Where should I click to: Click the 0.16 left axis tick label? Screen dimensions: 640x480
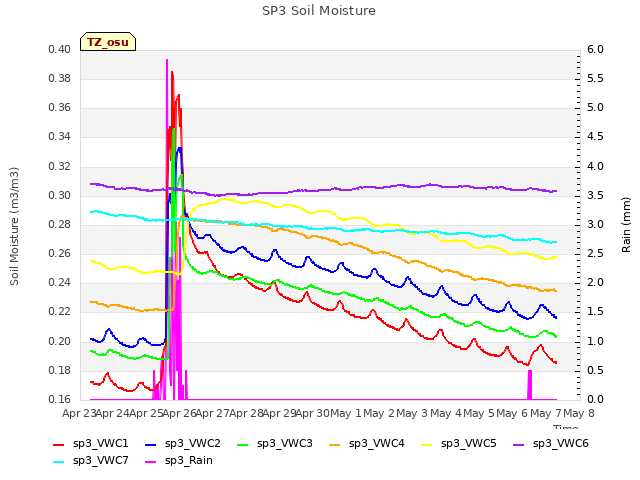coord(60,399)
